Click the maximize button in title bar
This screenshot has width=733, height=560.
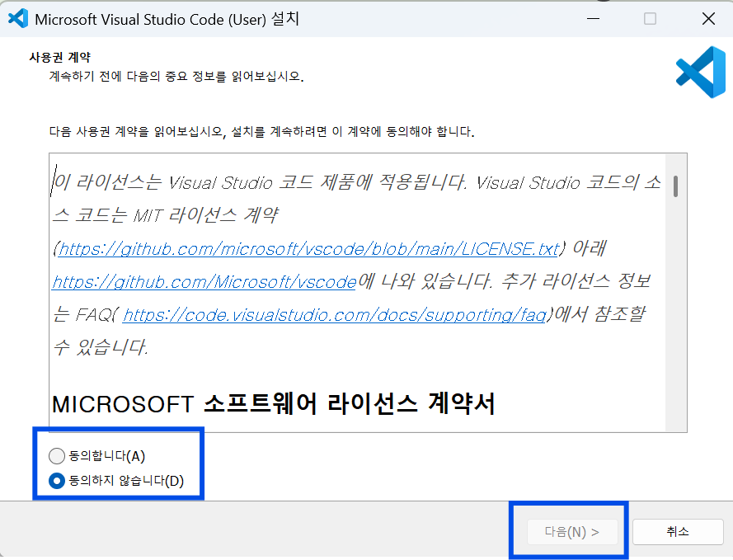coord(650,19)
